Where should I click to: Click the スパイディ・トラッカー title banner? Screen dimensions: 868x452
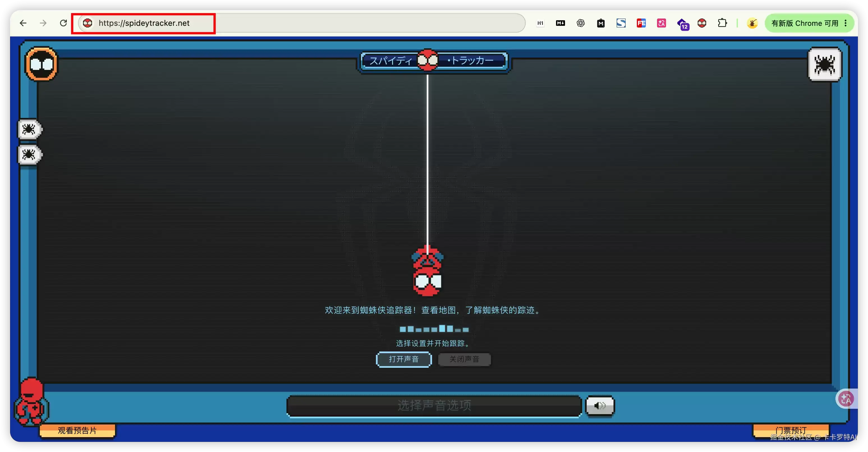(x=434, y=61)
